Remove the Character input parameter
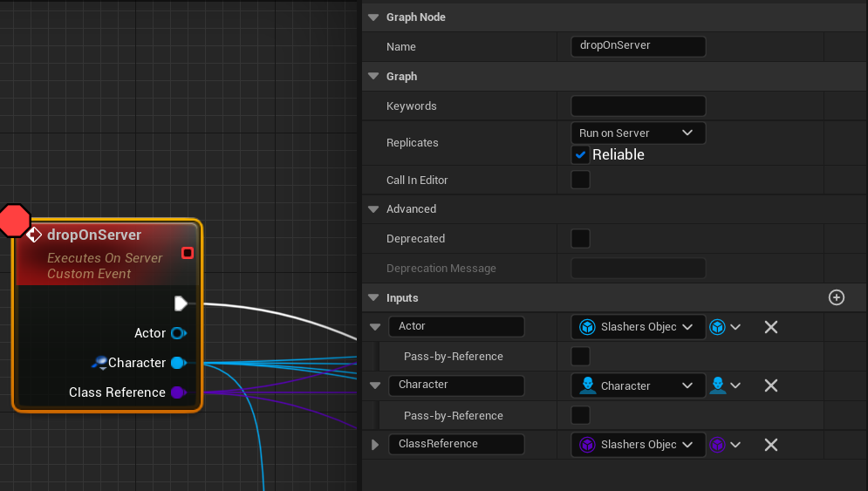 [x=771, y=385]
